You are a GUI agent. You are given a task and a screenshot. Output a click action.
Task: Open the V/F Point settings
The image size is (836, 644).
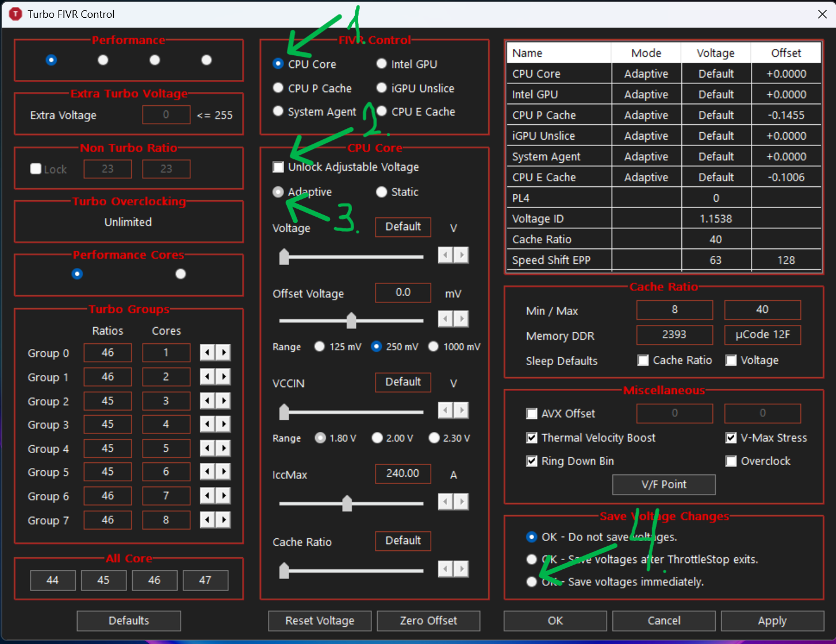click(664, 484)
